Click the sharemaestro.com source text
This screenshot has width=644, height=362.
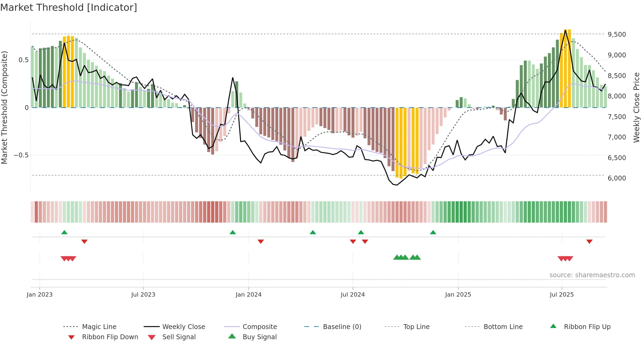592,275
